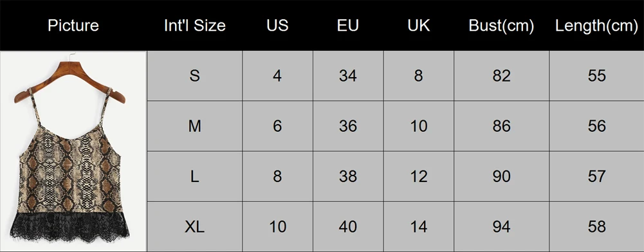The image size is (644, 252).
Task: Click the snakeskin camisole product picture
Action: [x=73, y=151]
